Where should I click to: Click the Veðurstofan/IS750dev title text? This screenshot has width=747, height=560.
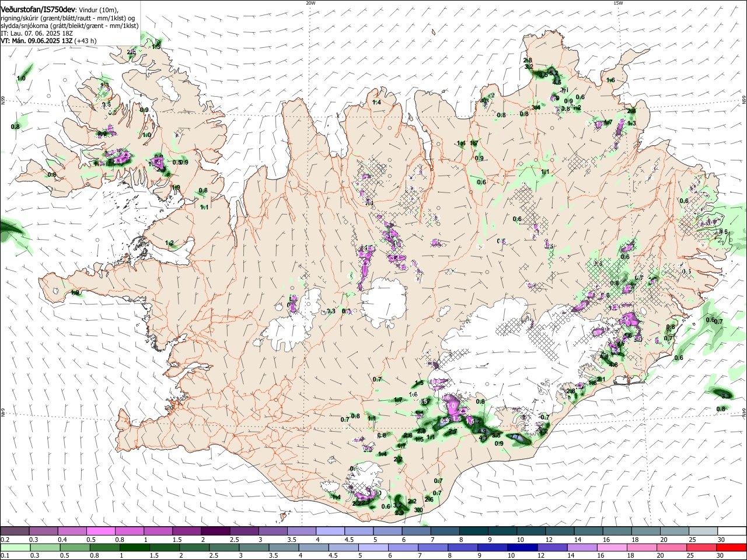tap(38, 9)
